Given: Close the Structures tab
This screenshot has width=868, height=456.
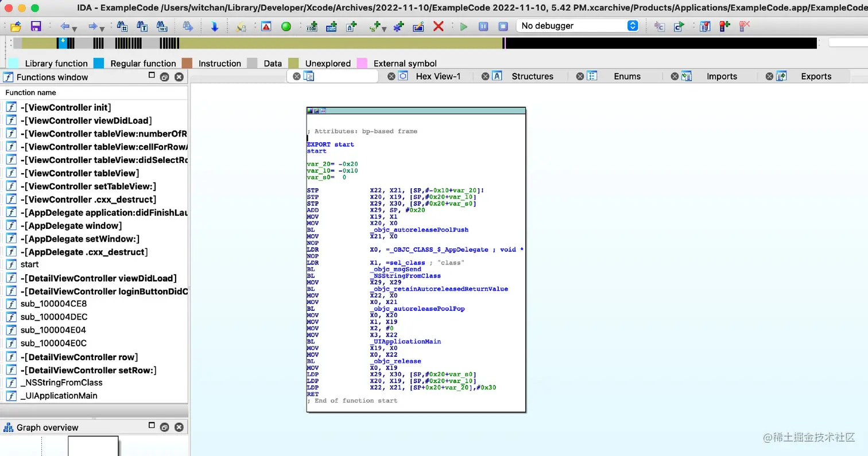Looking at the screenshot, I should (x=485, y=76).
